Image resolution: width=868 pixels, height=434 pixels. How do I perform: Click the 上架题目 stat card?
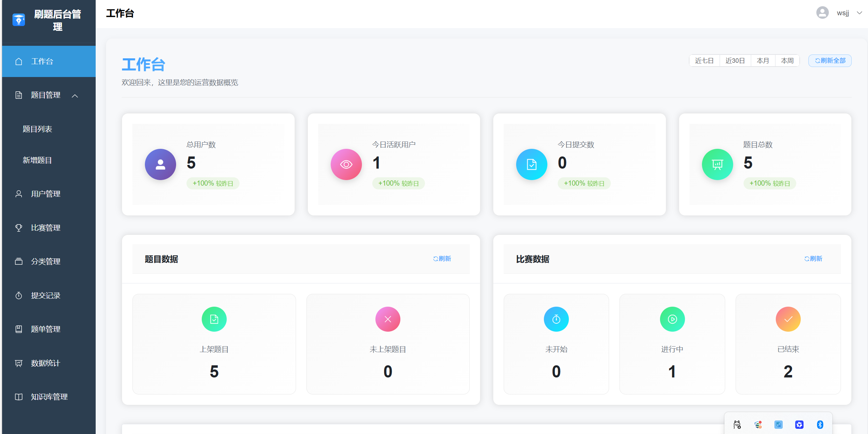coord(214,344)
